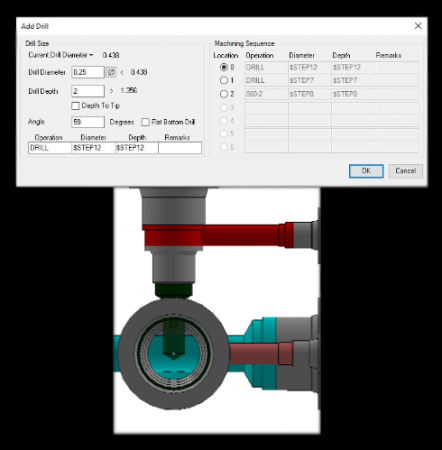Select Location 2 radio button
Viewport: 442px width, 450px height.
(224, 94)
